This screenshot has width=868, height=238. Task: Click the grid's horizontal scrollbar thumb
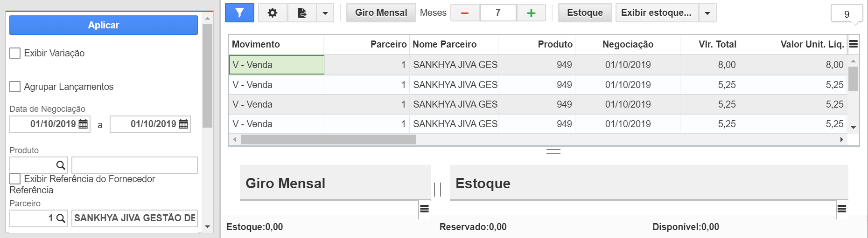click(328, 139)
